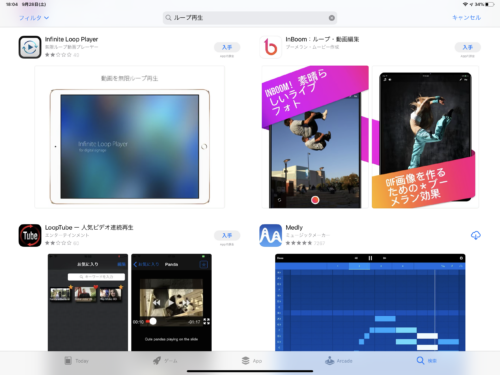Check the battery indicator in status bar
Image resolution: width=500 pixels, height=375 pixels.
point(489,4)
